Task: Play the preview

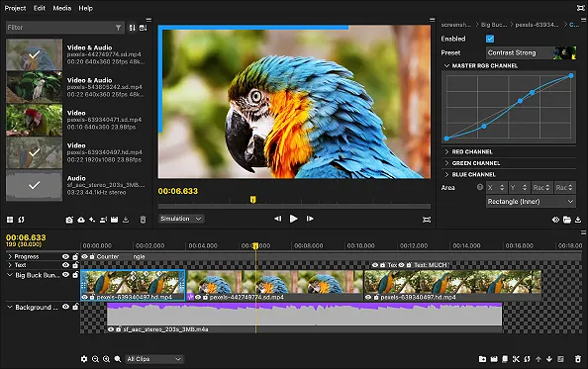Action: (294, 219)
